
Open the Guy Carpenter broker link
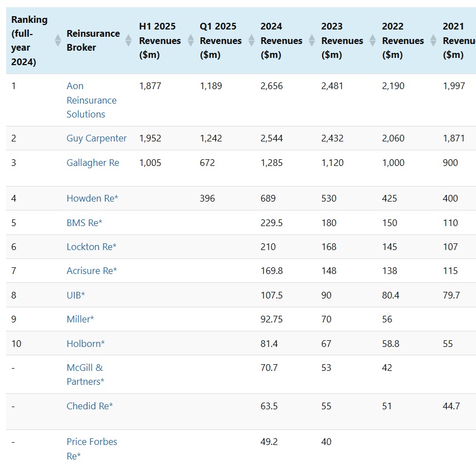click(x=96, y=138)
